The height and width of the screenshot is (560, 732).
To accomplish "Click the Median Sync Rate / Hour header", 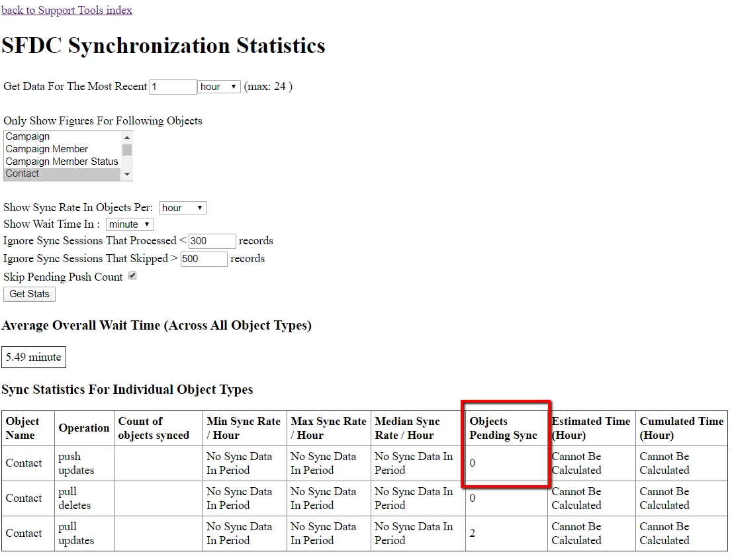I will pyautogui.click(x=418, y=428).
